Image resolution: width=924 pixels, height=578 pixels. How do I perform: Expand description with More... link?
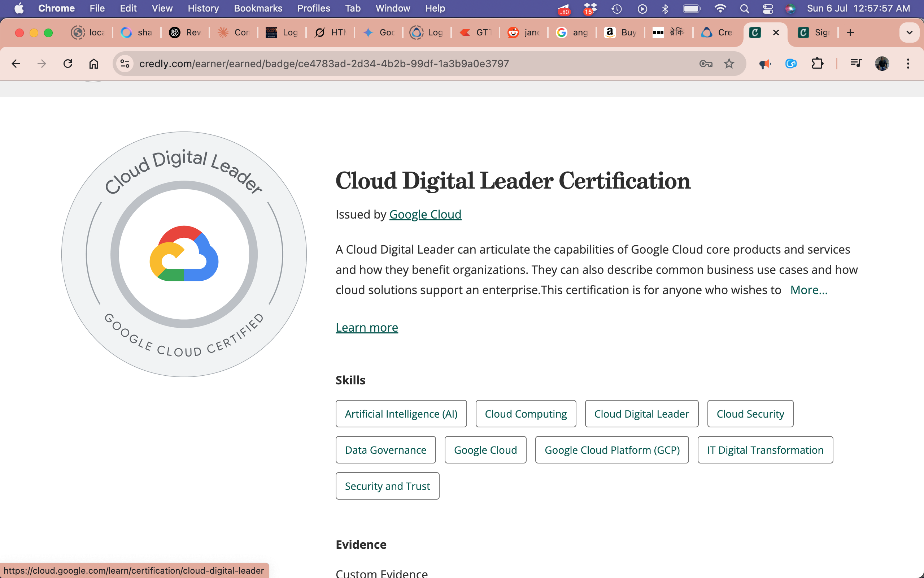point(809,290)
